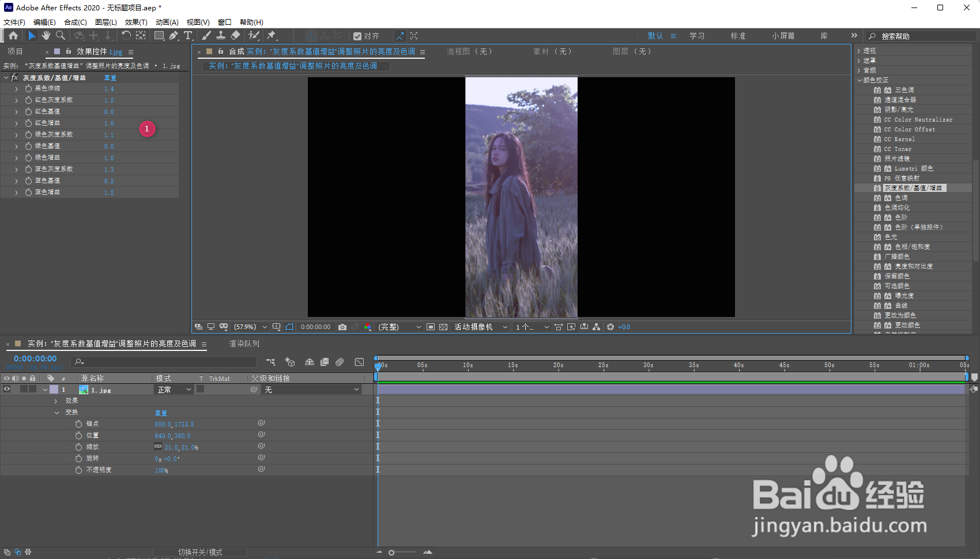The image size is (980, 559).
Task: Open the resolution dropdown showing 完整
Action: click(399, 327)
